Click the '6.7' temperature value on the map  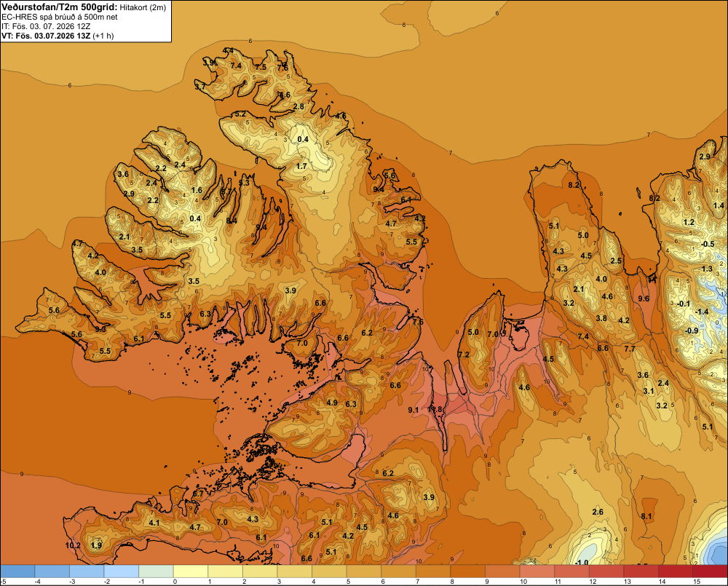pyautogui.click(x=198, y=494)
